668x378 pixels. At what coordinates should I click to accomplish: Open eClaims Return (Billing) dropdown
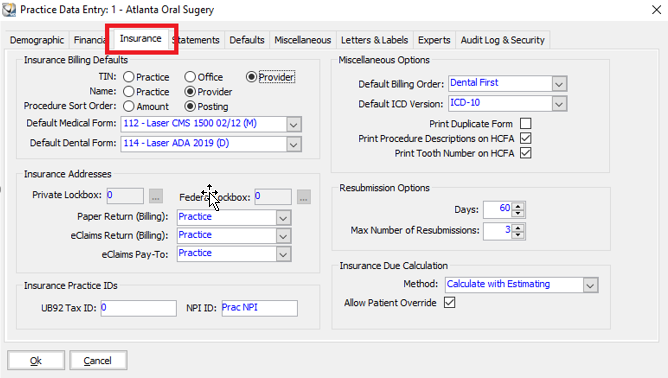(283, 236)
